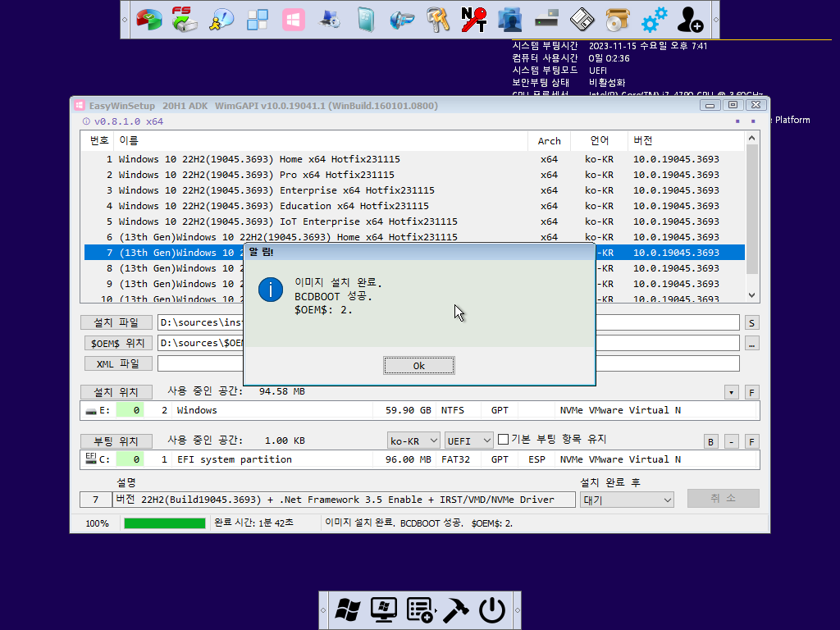Click the XML 파일 button
Screen dimensions: 840x630
click(x=118, y=363)
